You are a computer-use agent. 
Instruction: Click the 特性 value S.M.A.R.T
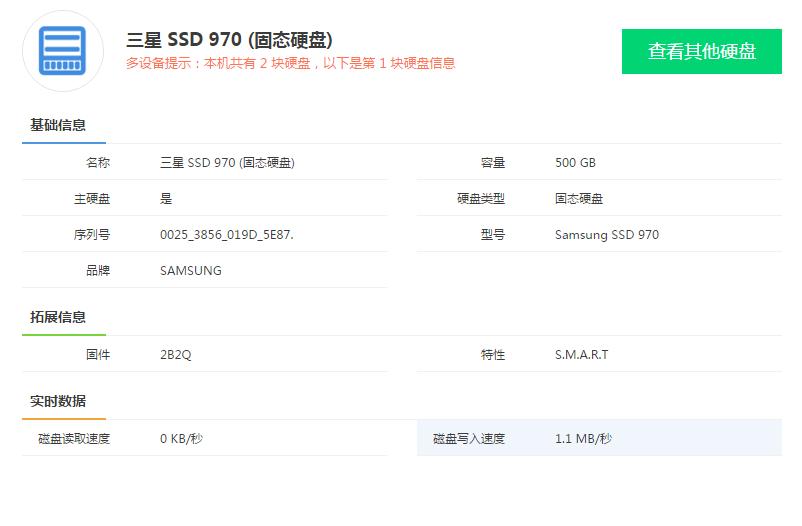[x=581, y=355]
